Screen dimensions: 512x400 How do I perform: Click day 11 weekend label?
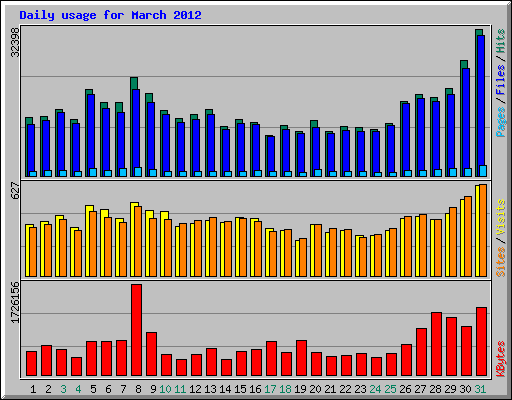coord(180,389)
